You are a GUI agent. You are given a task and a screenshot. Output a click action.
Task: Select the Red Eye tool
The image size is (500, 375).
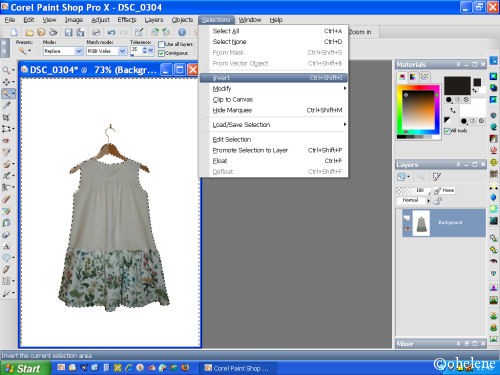(x=6, y=141)
